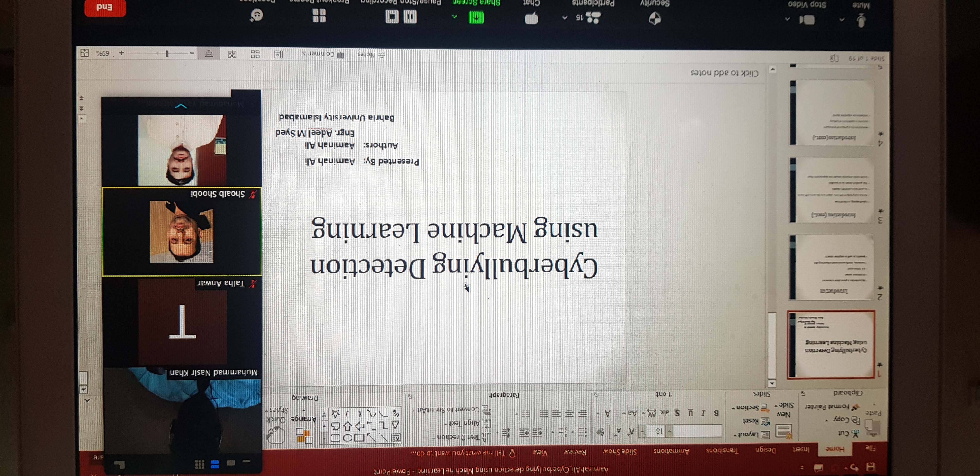Open the Slide Show ribbon tab
The image size is (980, 476).
coord(620,451)
